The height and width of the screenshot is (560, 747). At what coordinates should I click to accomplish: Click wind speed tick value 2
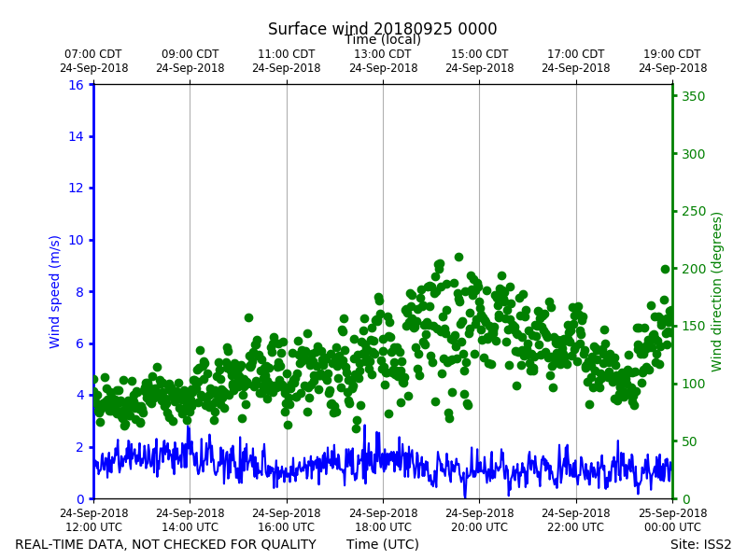pos(79,447)
